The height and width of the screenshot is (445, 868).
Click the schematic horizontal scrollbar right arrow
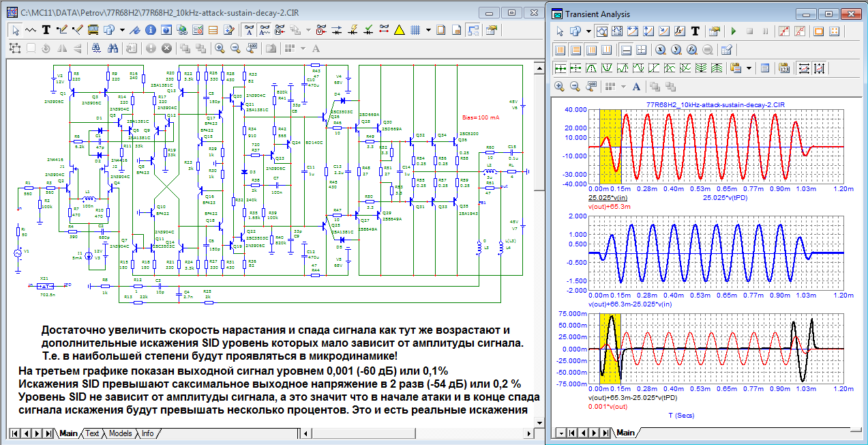pos(530,433)
